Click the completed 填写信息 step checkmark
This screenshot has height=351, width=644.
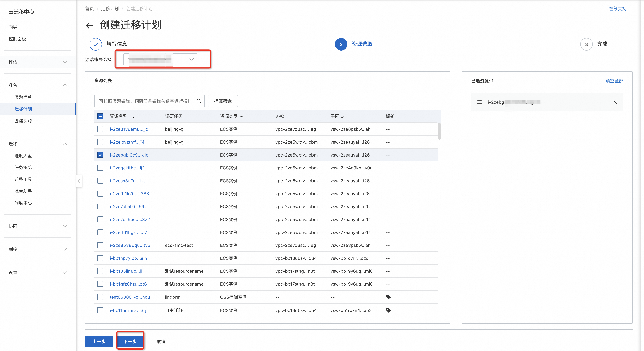click(x=96, y=44)
